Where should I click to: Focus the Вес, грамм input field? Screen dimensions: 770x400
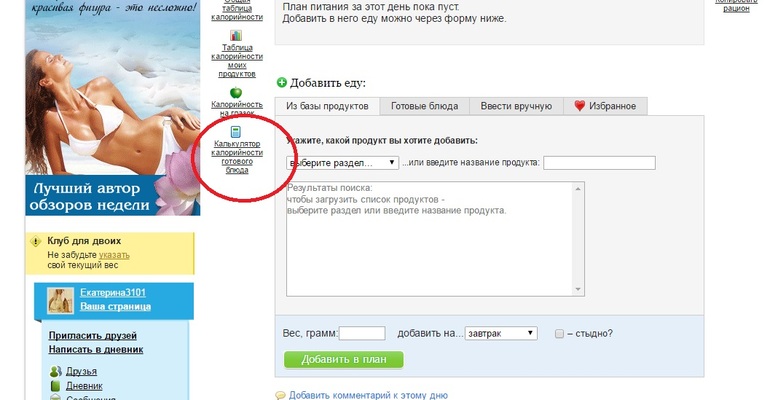tap(362, 334)
